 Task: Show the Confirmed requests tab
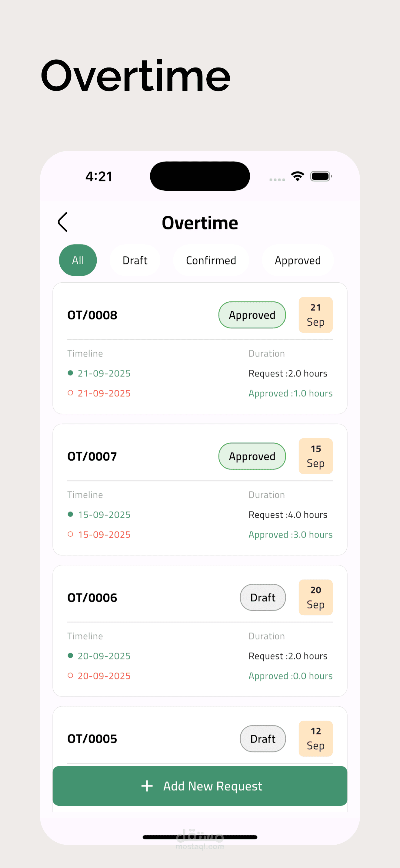pyautogui.click(x=211, y=260)
